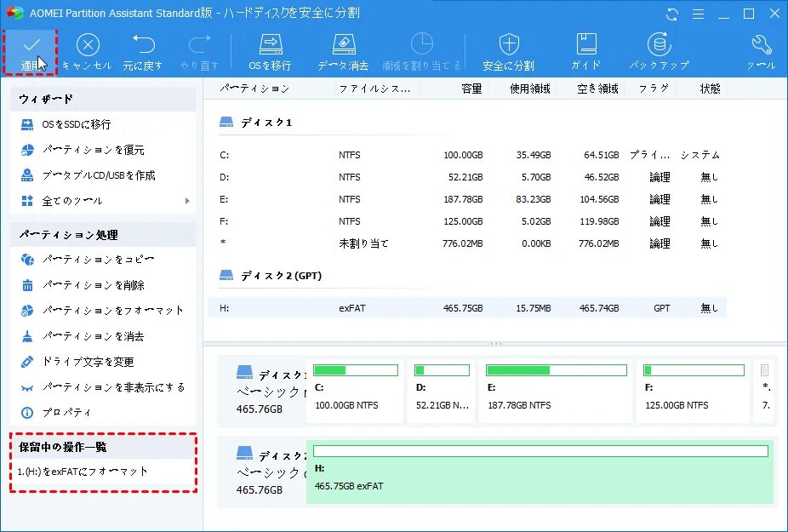Click the 領域を割り当てる allocate space icon
Image resolution: width=788 pixels, height=532 pixels.
[421, 52]
